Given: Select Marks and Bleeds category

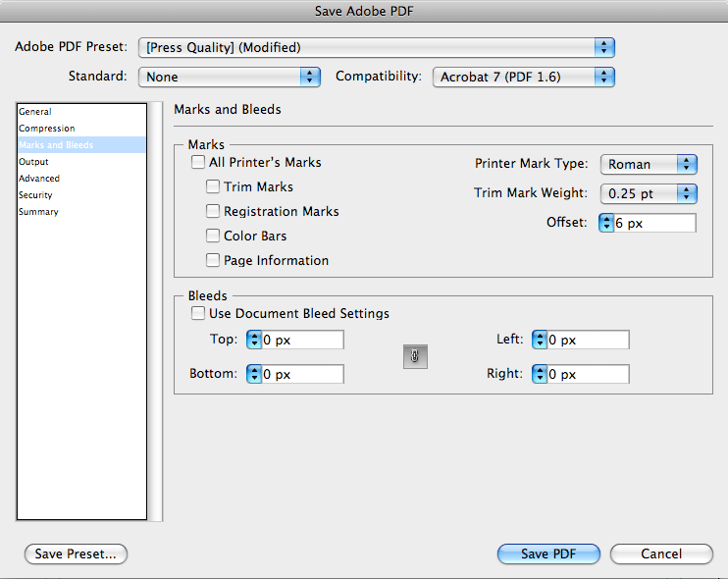Looking at the screenshot, I should [x=81, y=145].
